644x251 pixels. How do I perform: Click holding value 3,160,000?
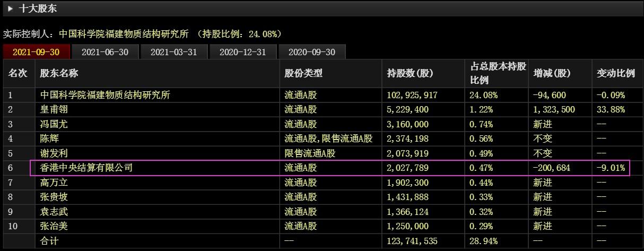[407, 125]
